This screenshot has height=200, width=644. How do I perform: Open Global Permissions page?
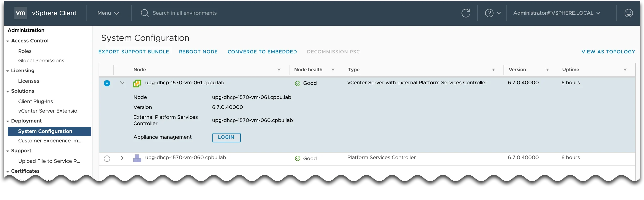41,61
